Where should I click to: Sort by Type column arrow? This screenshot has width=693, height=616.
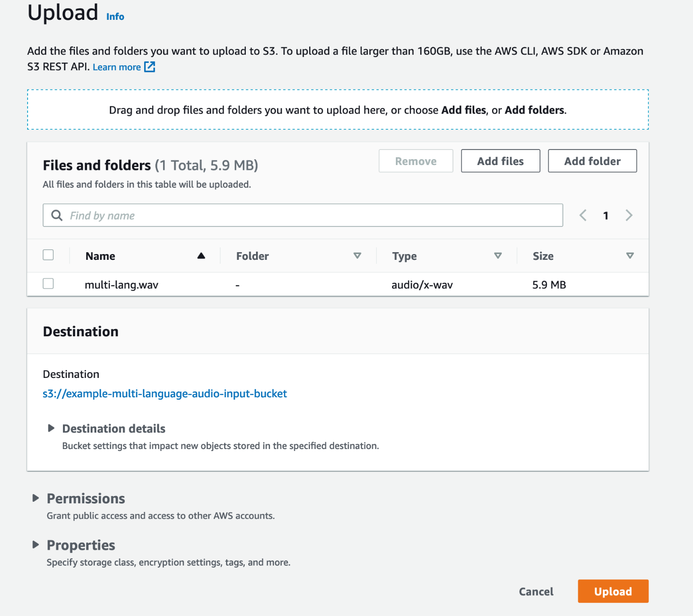[x=497, y=256]
